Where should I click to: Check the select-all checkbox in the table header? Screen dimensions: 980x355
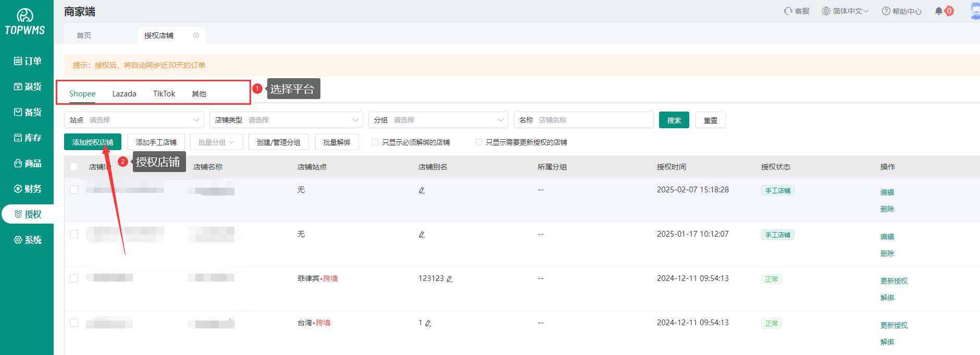[74, 167]
